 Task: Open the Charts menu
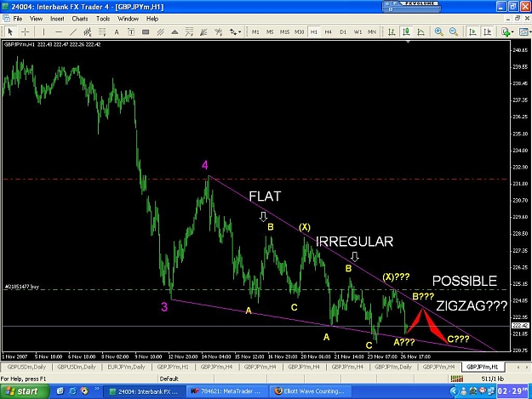[80, 19]
